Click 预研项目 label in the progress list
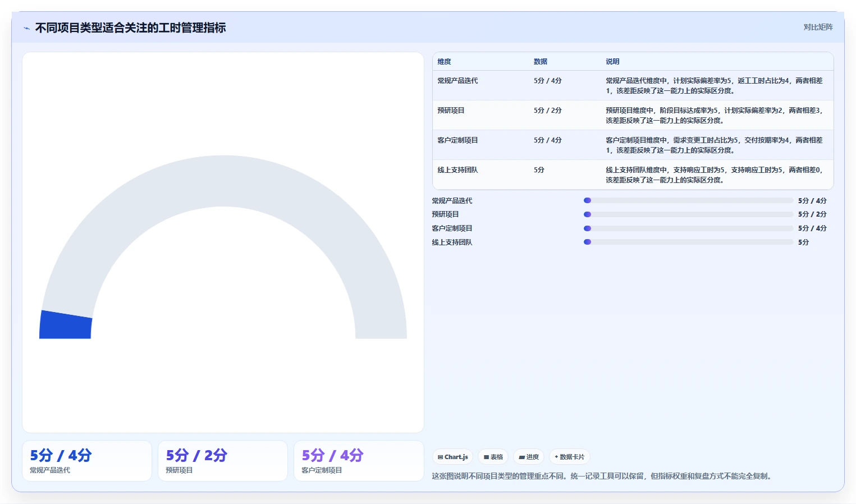Image resolution: width=856 pixels, height=504 pixels. pyautogui.click(x=445, y=214)
